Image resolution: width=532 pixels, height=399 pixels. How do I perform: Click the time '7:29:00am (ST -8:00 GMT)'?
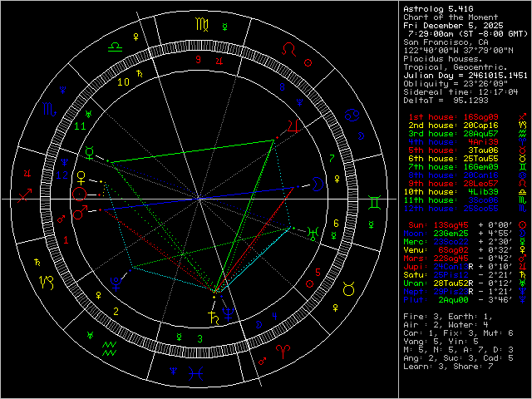(468, 34)
